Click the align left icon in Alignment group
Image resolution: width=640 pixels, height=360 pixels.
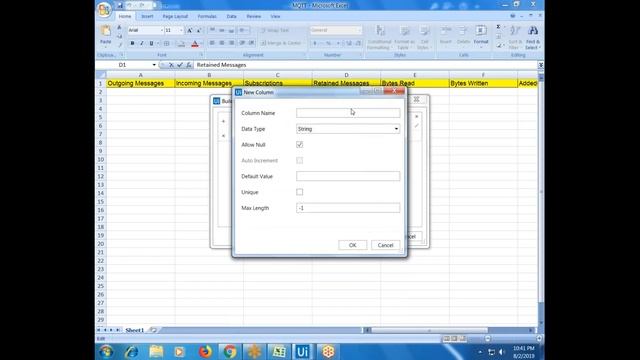212,43
